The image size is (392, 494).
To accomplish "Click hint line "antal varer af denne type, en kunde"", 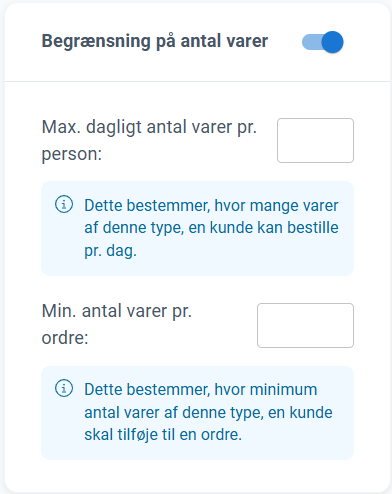I will pyautogui.click(x=208, y=412).
